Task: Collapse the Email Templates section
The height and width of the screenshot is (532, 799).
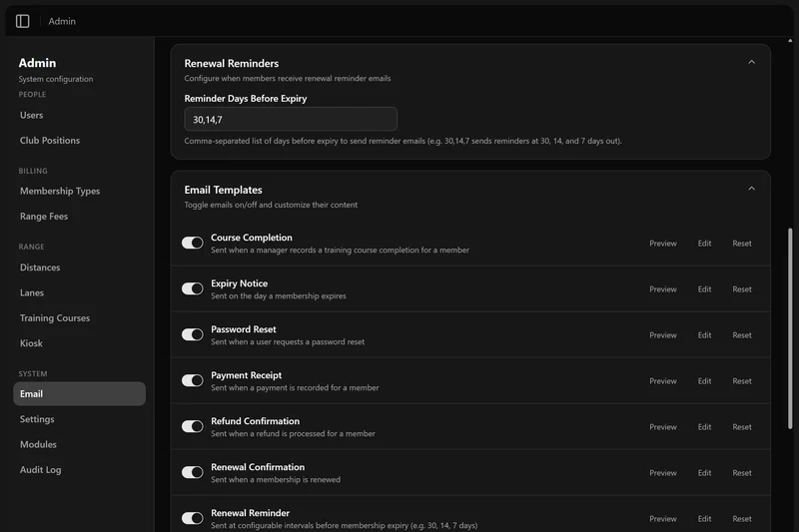Action: [751, 189]
